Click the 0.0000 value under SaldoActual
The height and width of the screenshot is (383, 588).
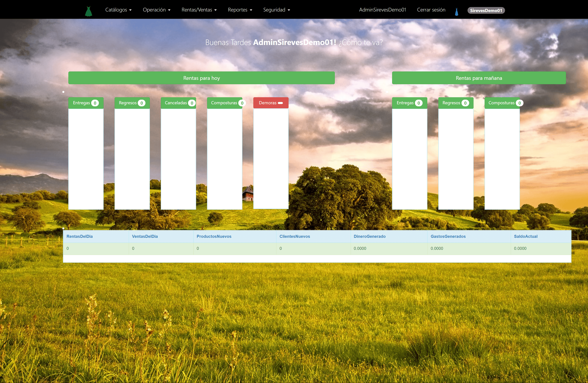(520, 249)
